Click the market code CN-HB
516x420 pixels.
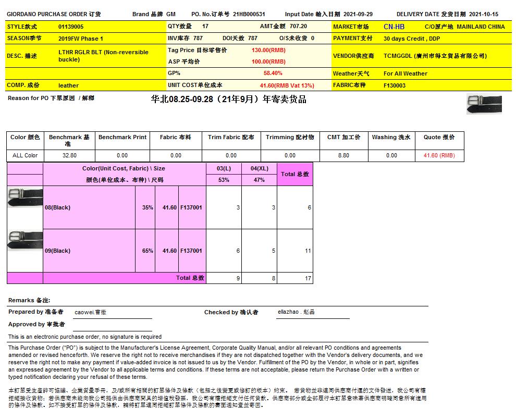click(x=394, y=27)
